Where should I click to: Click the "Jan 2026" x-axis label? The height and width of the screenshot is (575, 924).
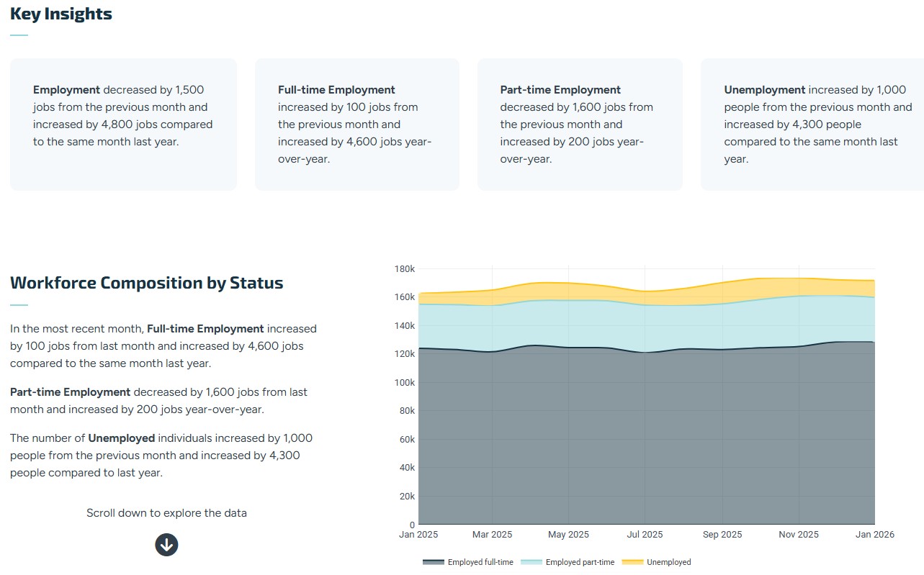[875, 535]
